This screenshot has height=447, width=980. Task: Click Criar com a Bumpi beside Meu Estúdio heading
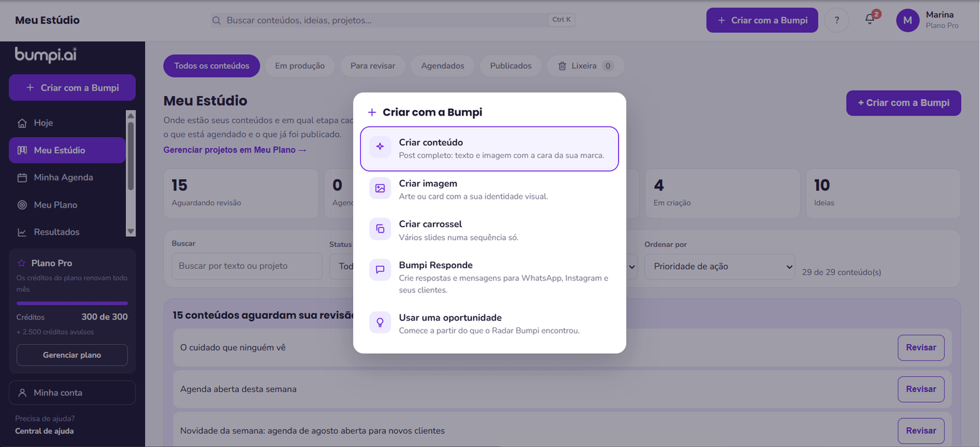tap(903, 103)
